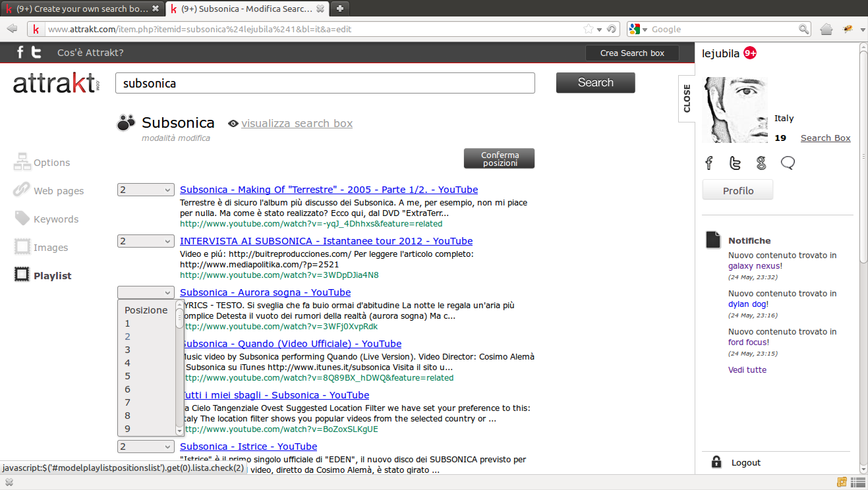This screenshot has width=868, height=490.
Task: Go back with the browser back arrow
Action: pyautogui.click(x=11, y=29)
